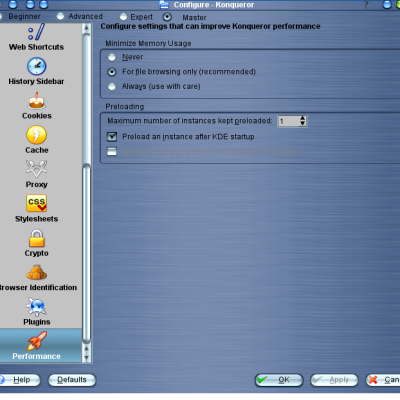Click the Preloading group label
This screenshot has width=400, height=400.
pyautogui.click(x=125, y=107)
